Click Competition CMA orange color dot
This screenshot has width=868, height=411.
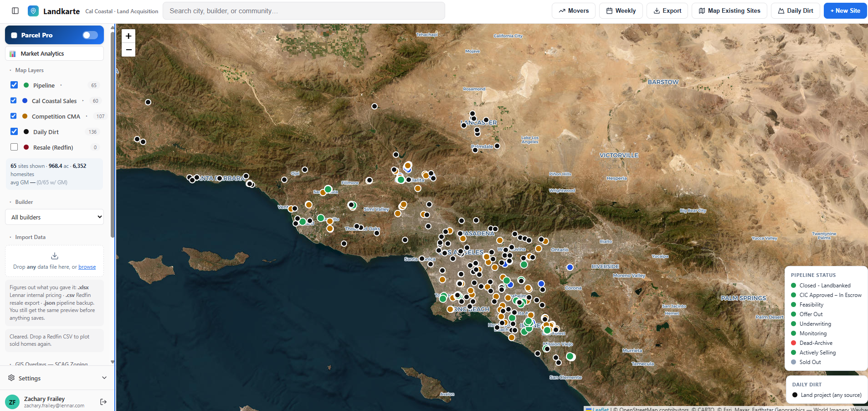pos(25,116)
